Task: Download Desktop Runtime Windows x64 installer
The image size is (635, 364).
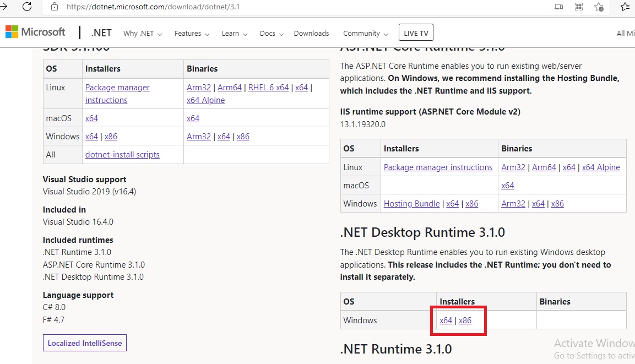Action: tap(446, 320)
